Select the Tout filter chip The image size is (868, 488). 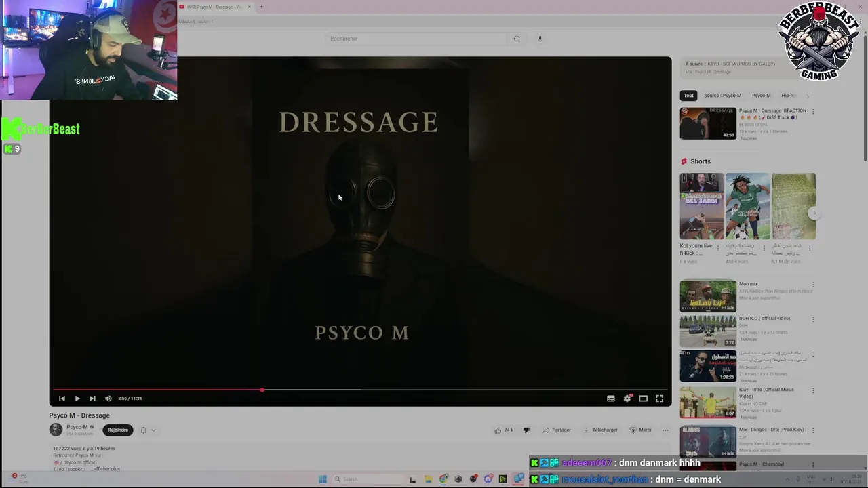[x=688, y=96]
